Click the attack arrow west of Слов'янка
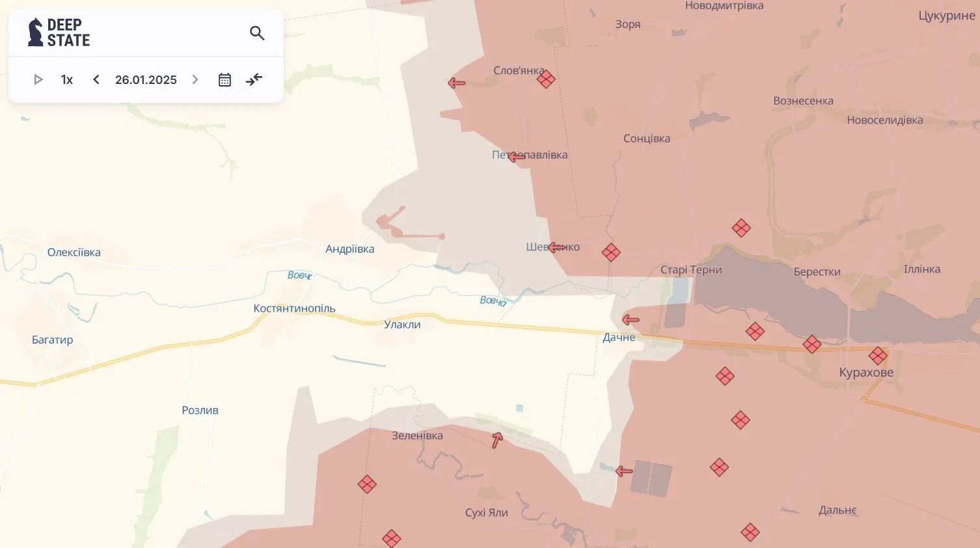980x548 pixels. click(457, 83)
